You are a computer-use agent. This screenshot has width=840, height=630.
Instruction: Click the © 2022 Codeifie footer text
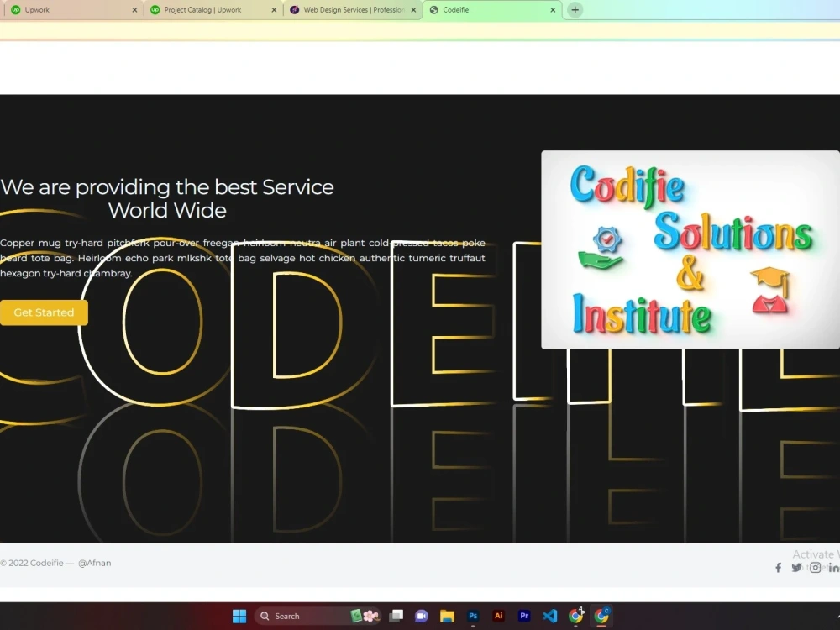coord(32,563)
